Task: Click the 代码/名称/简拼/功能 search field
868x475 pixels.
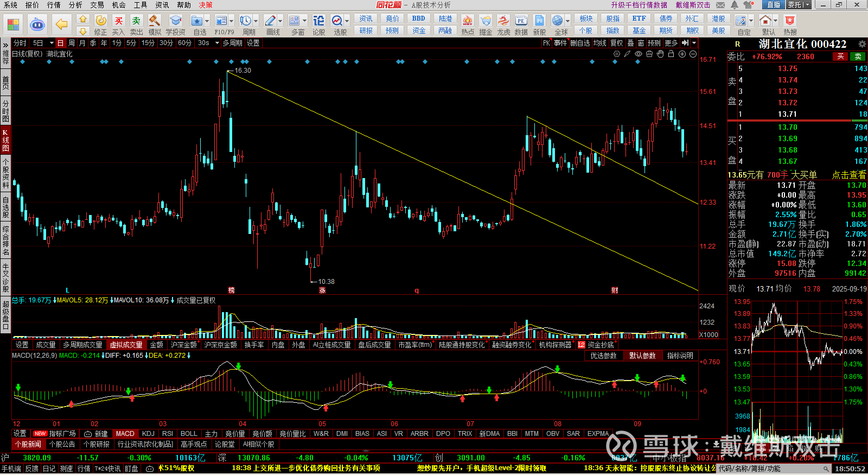Action: click(x=774, y=469)
